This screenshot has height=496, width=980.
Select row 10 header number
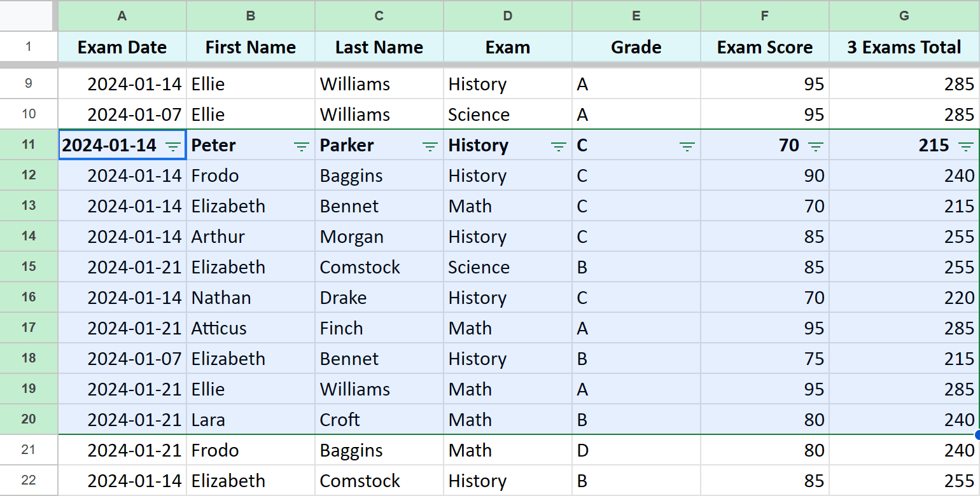pos(29,114)
